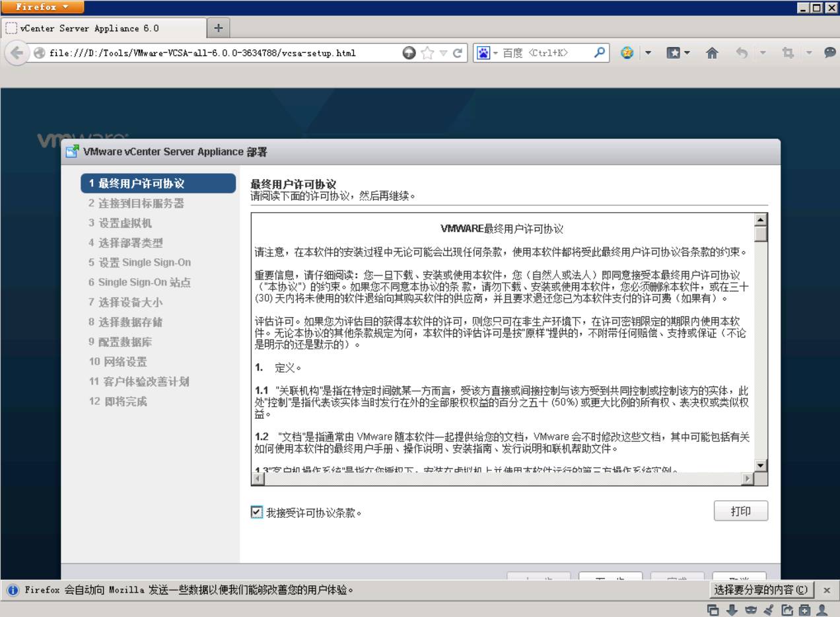Viewport: 840px width, 617px height.
Task: Open the dropdown beside the undo arrow
Action: (761, 53)
